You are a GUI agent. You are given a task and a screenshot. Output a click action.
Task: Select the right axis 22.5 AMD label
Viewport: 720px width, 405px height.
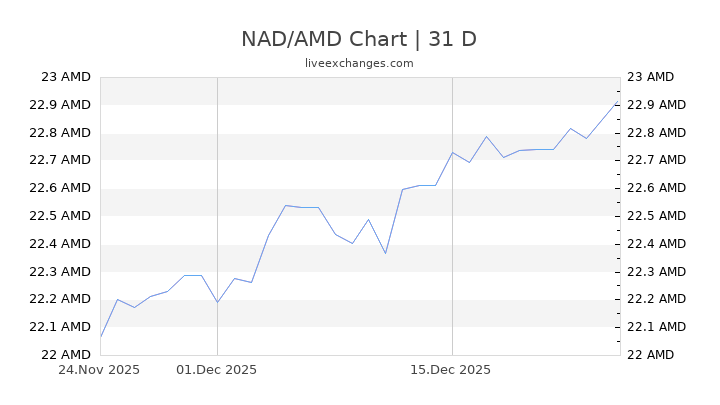pyautogui.click(x=655, y=216)
